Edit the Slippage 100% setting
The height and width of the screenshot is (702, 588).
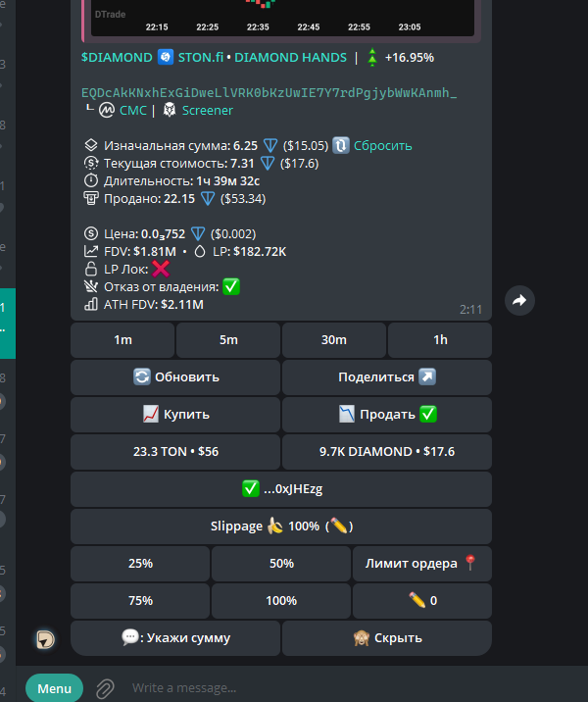281,526
